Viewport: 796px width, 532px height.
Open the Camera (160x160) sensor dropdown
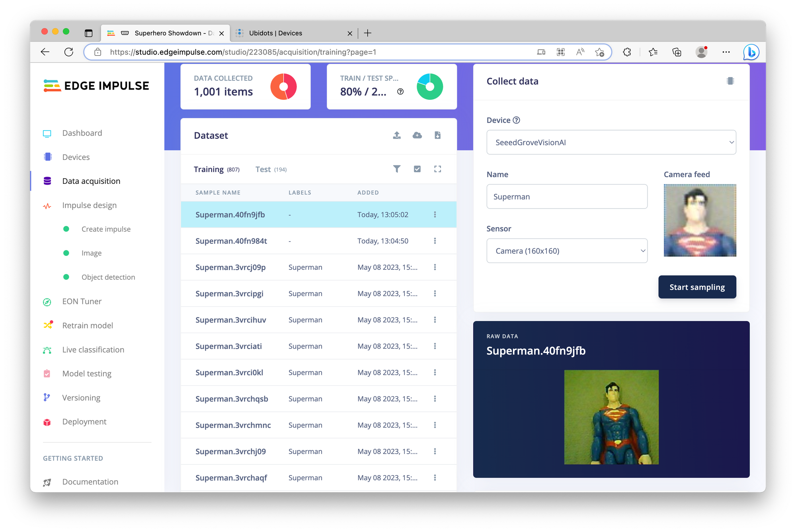[x=567, y=251]
